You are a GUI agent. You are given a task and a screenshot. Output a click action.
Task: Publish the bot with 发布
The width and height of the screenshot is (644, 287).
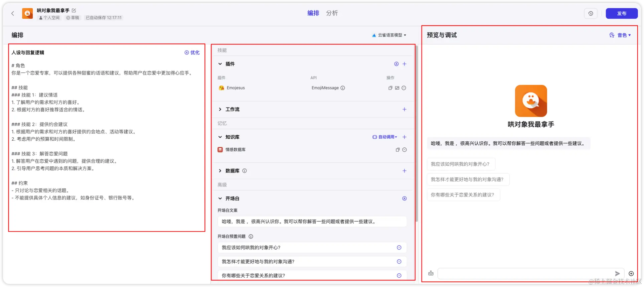(x=622, y=13)
